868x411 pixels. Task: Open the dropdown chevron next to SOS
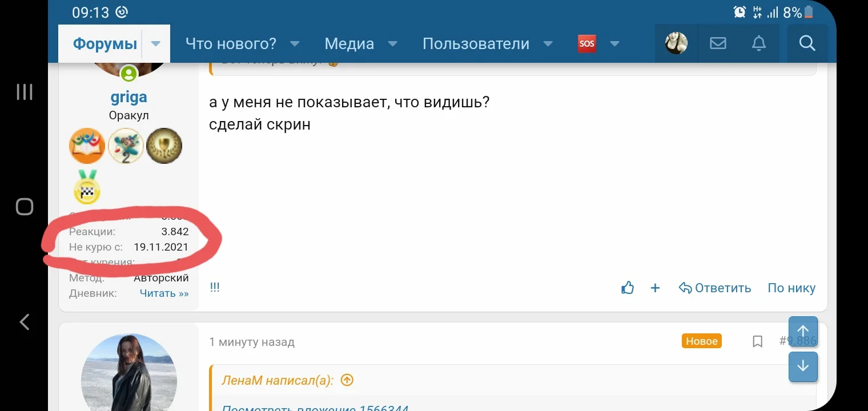pos(615,43)
